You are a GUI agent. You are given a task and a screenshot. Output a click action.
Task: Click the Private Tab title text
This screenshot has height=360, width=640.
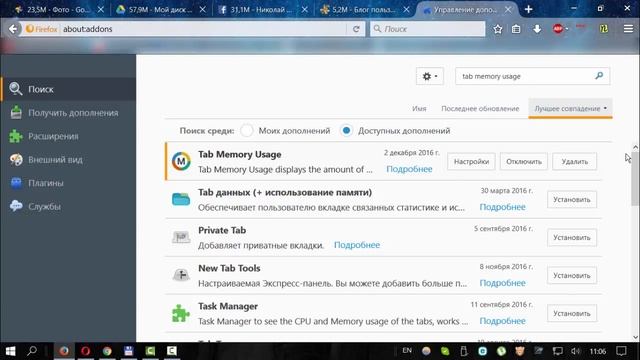(x=222, y=230)
